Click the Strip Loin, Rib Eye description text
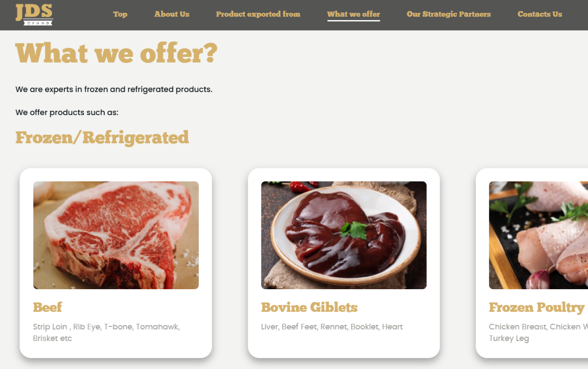Viewport: 588px width, 369px height. coord(106,333)
